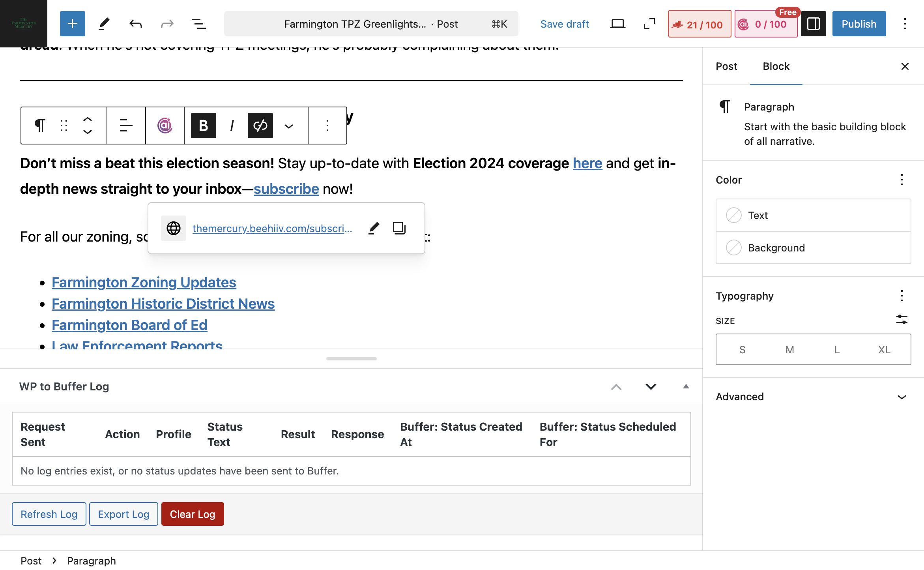Move WP to Buffer Log panel up

(616, 387)
